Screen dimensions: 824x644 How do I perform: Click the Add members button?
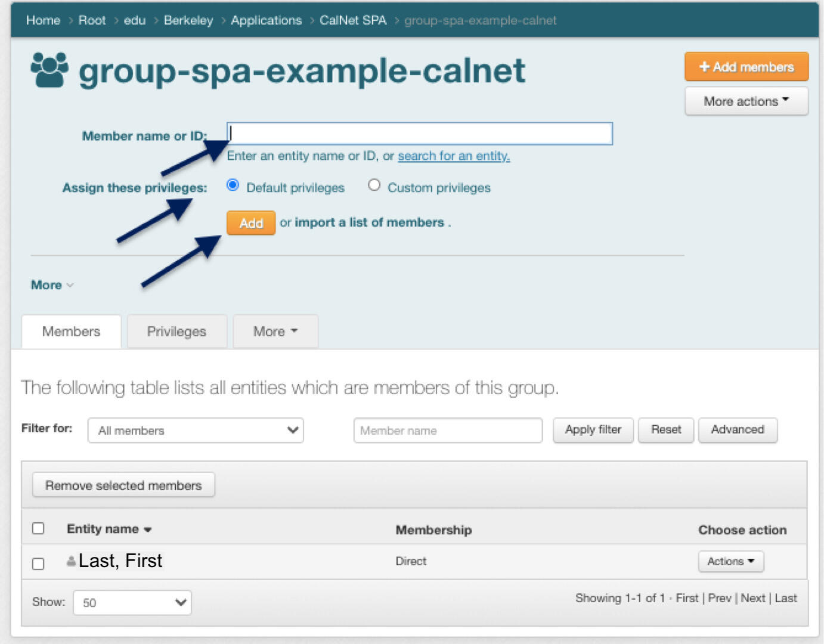pos(746,66)
